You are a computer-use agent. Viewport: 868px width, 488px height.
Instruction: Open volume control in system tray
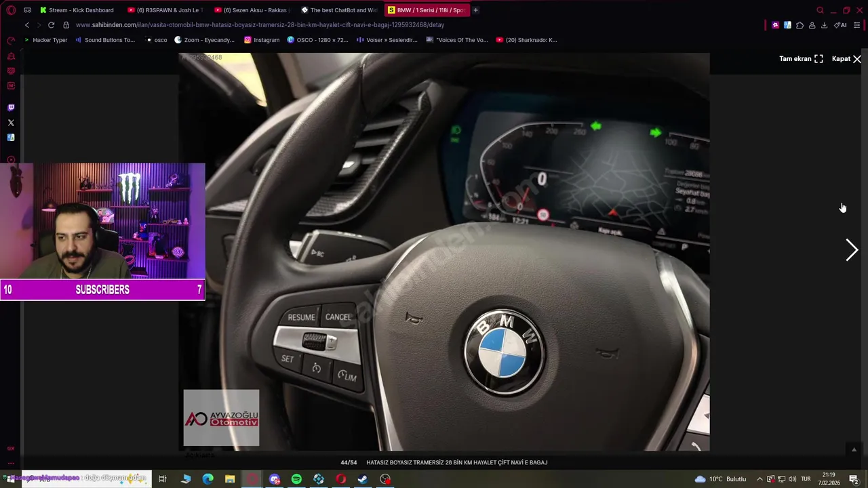coord(792,479)
